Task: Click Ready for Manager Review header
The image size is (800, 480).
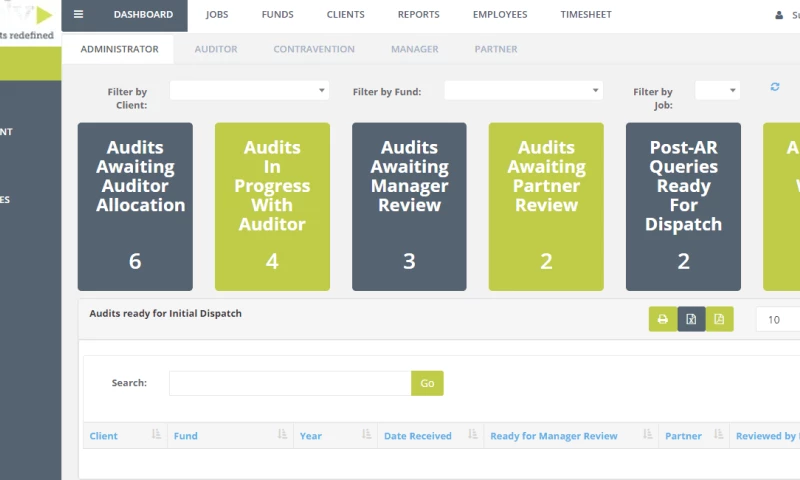Action: [554, 436]
